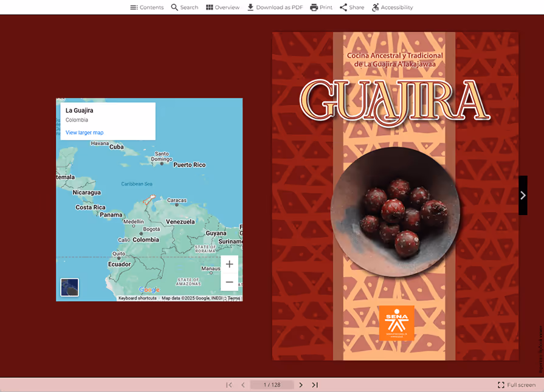This screenshot has width=544, height=392.
Task: Click Download as PDF
Action: pyautogui.click(x=275, y=7)
